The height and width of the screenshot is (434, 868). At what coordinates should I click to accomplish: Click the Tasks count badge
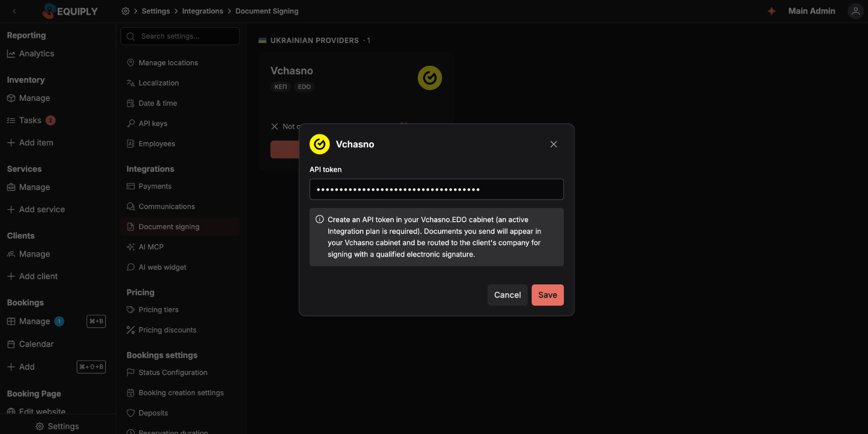(x=50, y=120)
